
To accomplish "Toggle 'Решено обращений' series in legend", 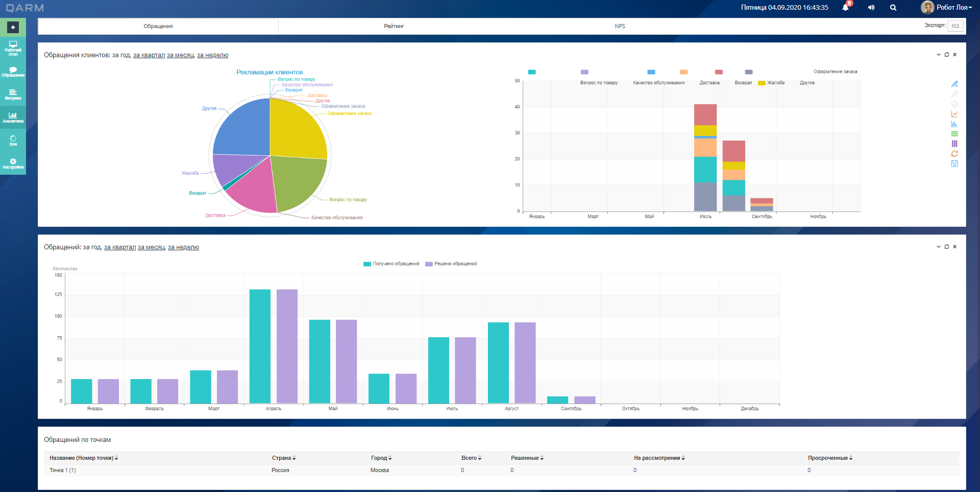I will click(x=451, y=264).
